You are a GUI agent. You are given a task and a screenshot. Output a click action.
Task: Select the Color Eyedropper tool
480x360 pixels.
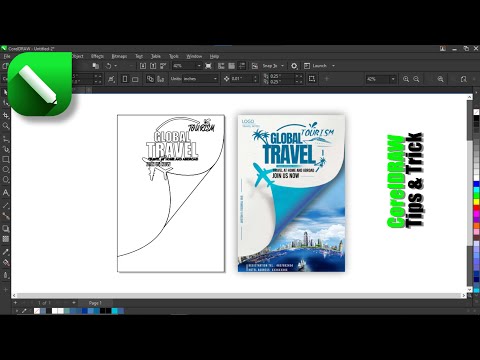(6, 252)
